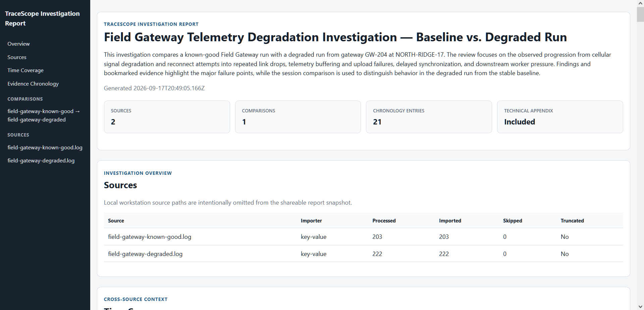Viewport: 644px width, 310px height.
Task: Click the Investigation Overview label
Action: (x=138, y=173)
